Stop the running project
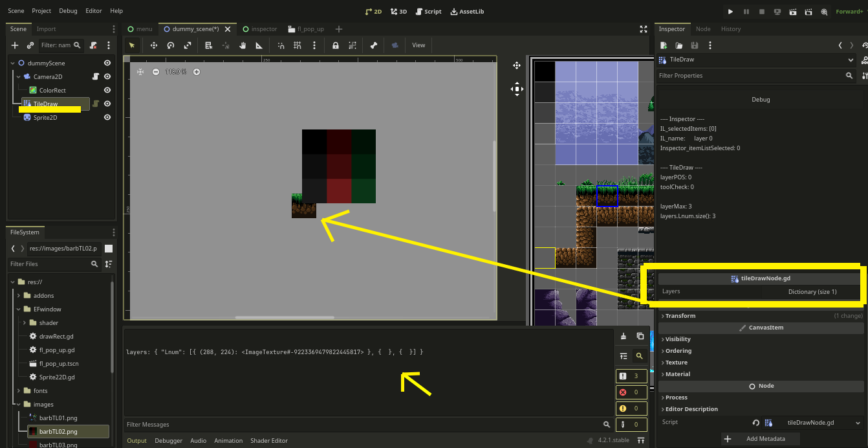868x448 pixels. coord(761,12)
